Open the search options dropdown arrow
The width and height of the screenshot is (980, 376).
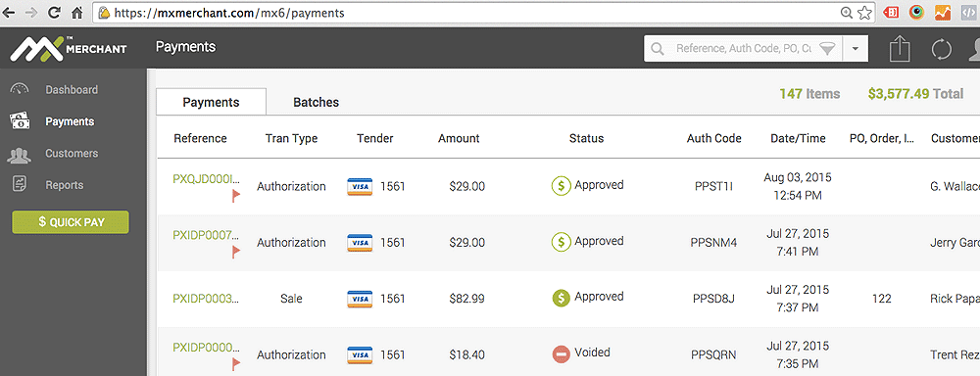click(x=856, y=49)
